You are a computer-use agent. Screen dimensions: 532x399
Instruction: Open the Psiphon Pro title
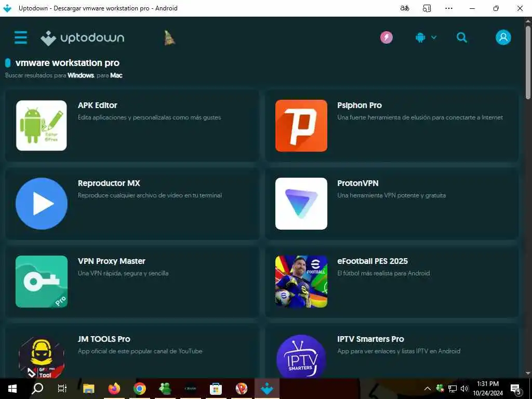(x=360, y=105)
